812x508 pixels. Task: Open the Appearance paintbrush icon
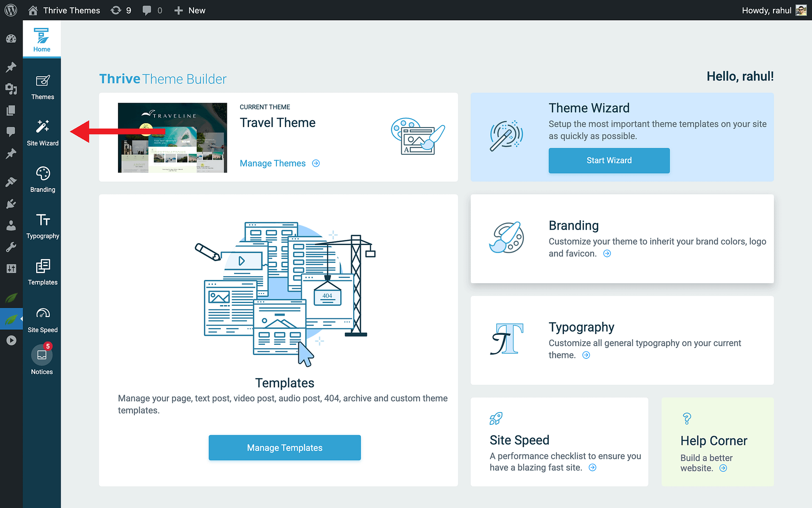point(11,182)
